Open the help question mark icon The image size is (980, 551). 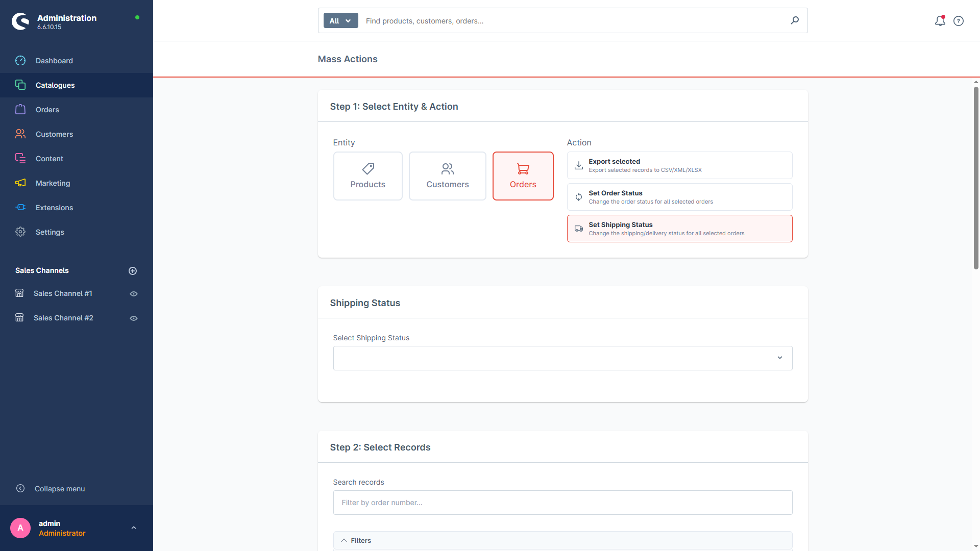tap(959, 21)
